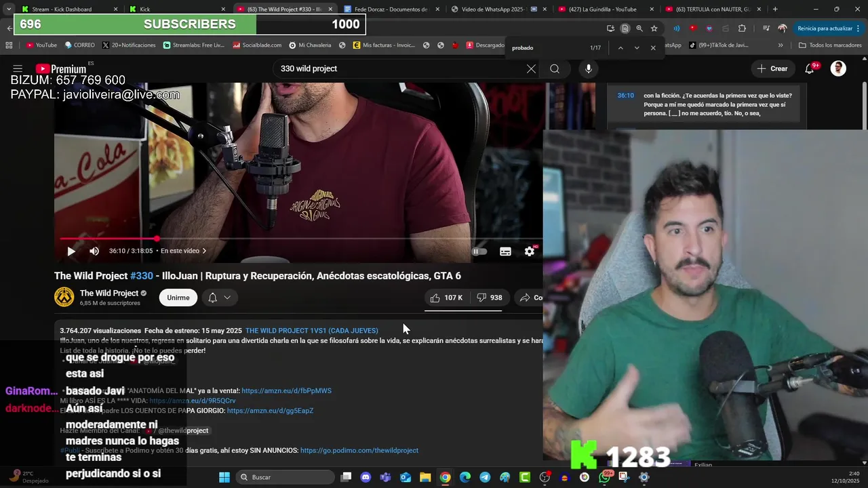The width and height of the screenshot is (868, 488).
Task: Open Discord from the taskbar
Action: point(366,477)
